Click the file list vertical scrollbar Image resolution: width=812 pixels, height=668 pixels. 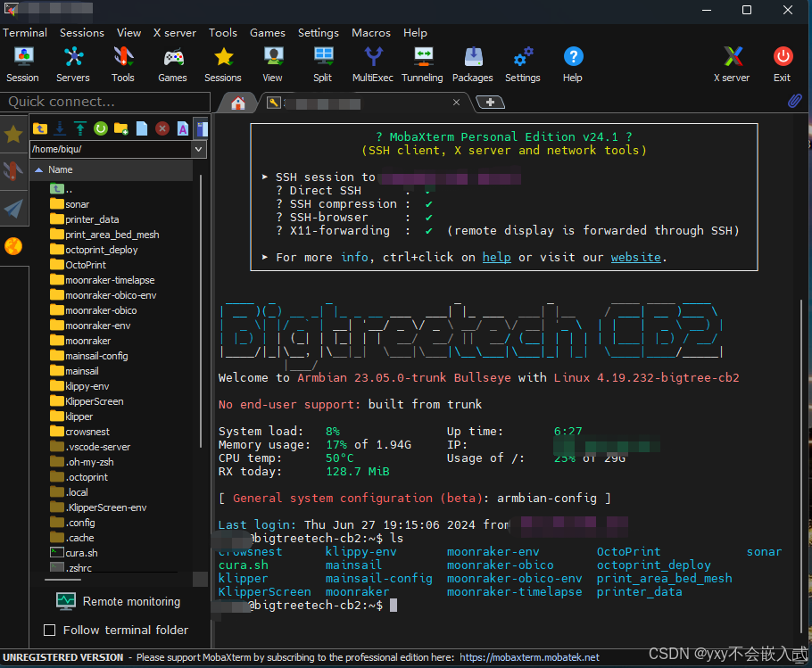pyautogui.click(x=201, y=310)
